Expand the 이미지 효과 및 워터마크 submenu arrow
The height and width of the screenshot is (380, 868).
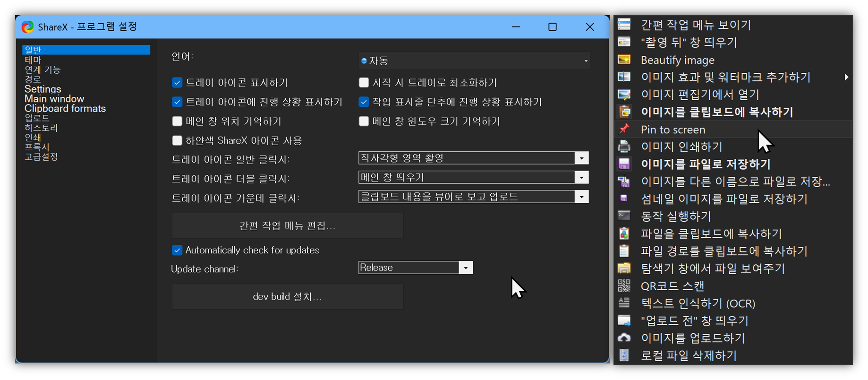click(846, 77)
